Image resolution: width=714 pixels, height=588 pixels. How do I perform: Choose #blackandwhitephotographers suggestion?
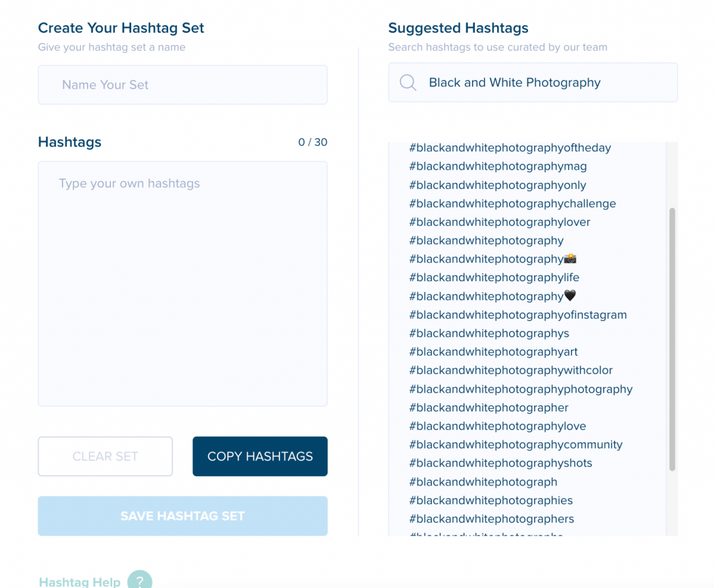pyautogui.click(x=492, y=519)
